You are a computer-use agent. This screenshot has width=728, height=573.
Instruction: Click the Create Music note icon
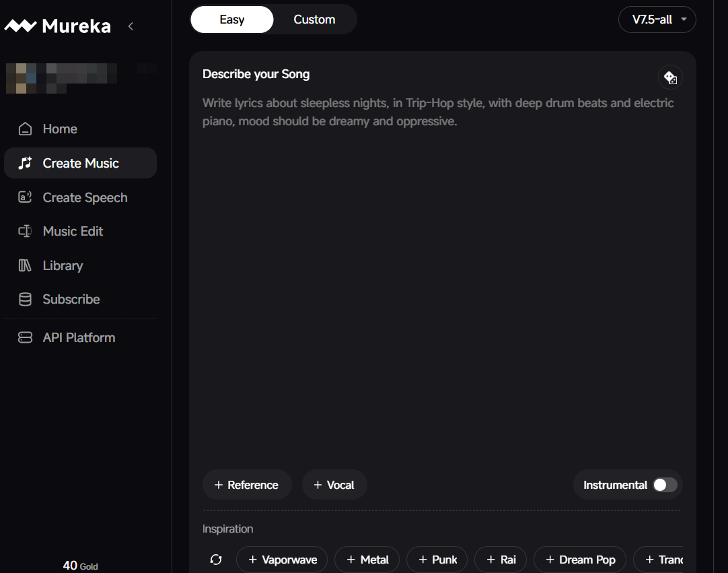tap(25, 163)
